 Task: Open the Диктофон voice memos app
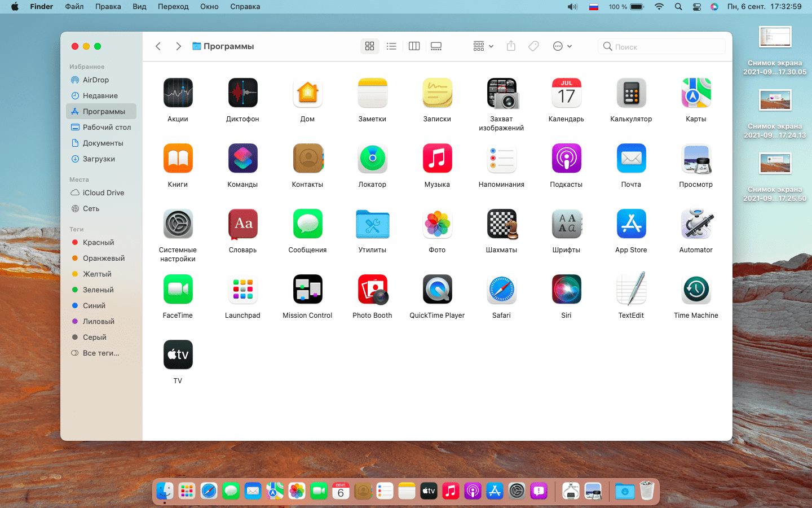[x=242, y=93]
